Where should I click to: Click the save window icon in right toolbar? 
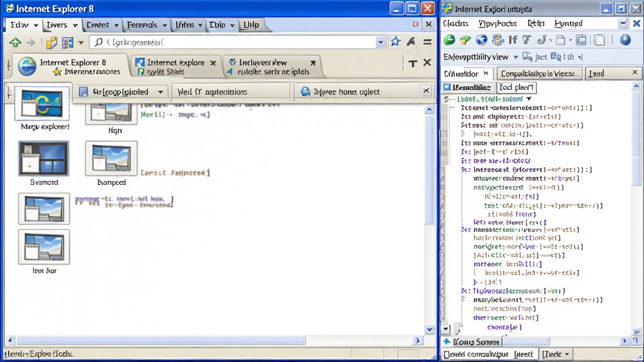[581, 40]
